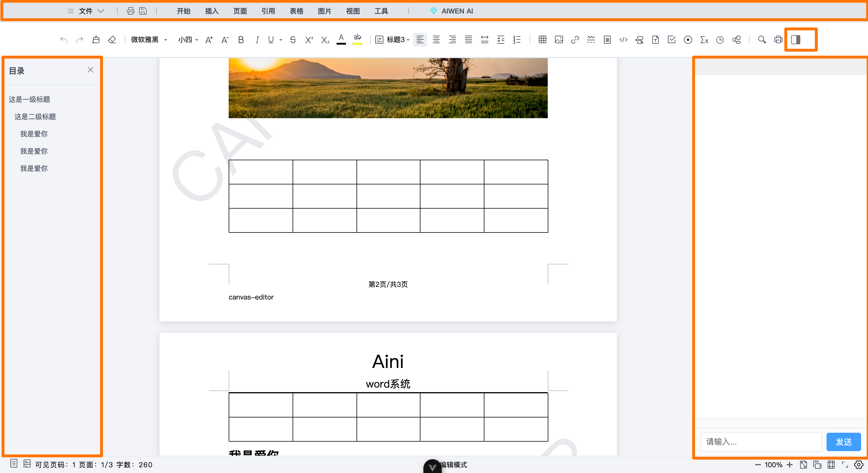Insert a formula with the sigma icon

click(x=704, y=40)
